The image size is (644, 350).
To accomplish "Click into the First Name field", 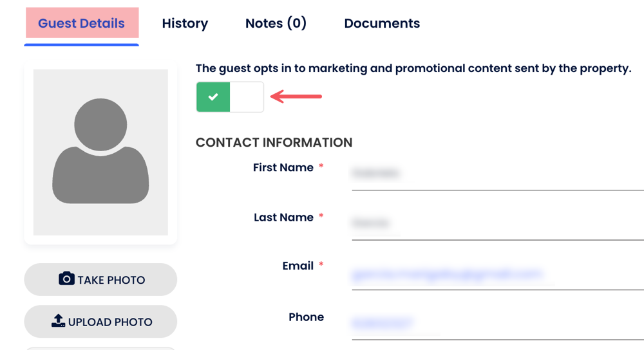I will pos(496,174).
